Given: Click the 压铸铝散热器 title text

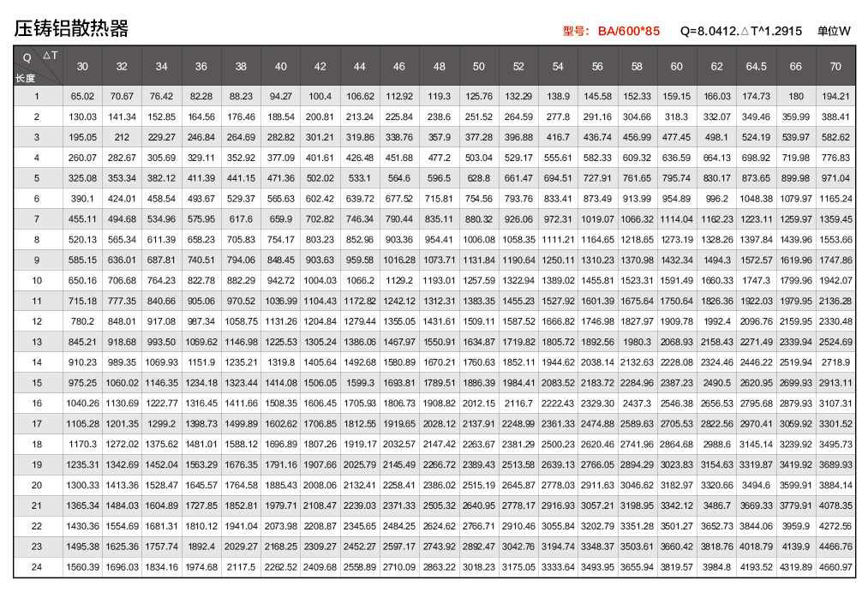Looking at the screenshot, I should tap(71, 28).
